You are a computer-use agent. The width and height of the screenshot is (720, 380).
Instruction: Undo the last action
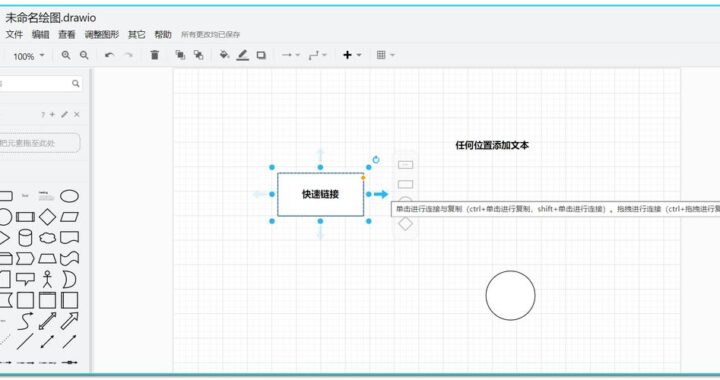pos(109,55)
